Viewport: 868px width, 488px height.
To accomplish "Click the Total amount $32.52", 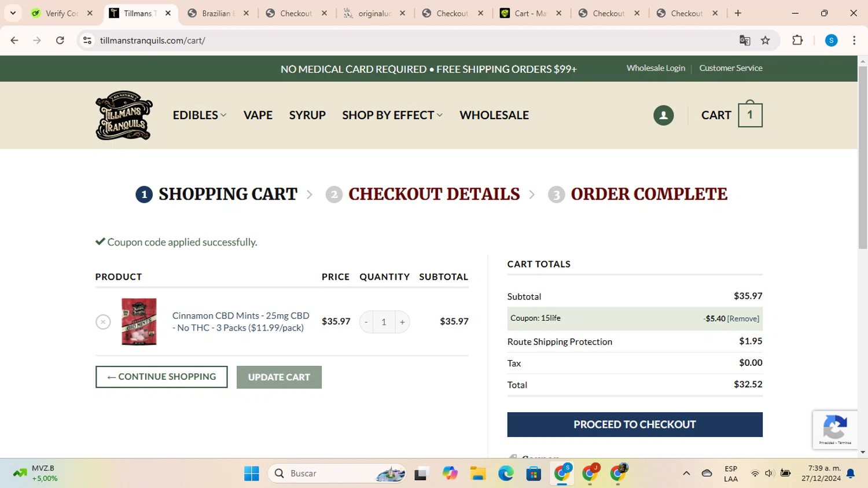I will click(748, 384).
